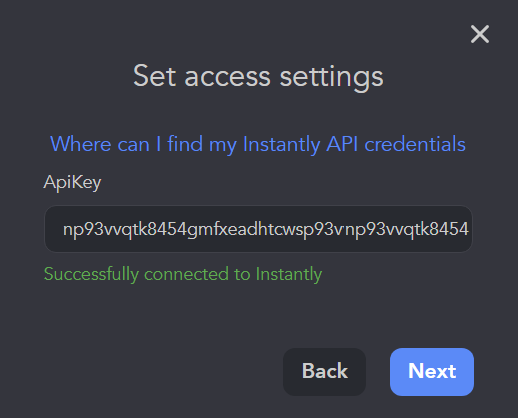
Task: Follow the Where can I find link
Action: click(x=258, y=144)
